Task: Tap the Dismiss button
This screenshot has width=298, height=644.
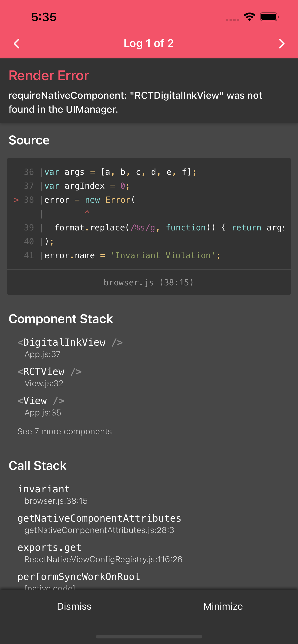Action: pyautogui.click(x=74, y=606)
